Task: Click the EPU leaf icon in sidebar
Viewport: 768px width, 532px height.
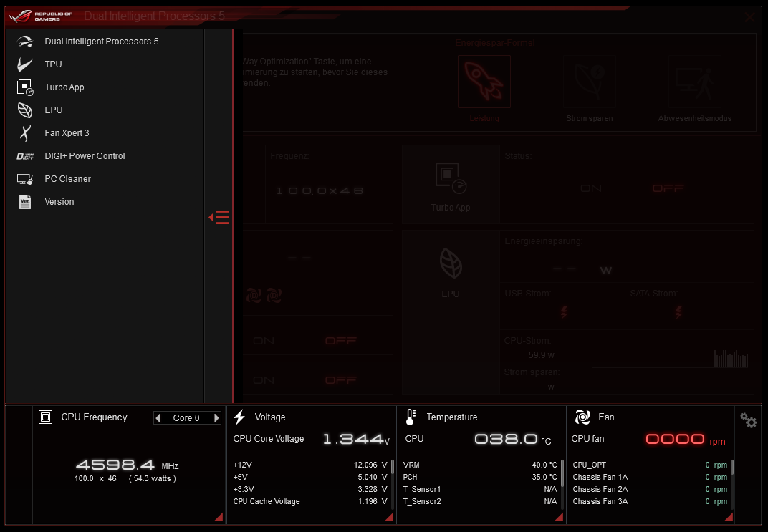Action: tap(26, 110)
